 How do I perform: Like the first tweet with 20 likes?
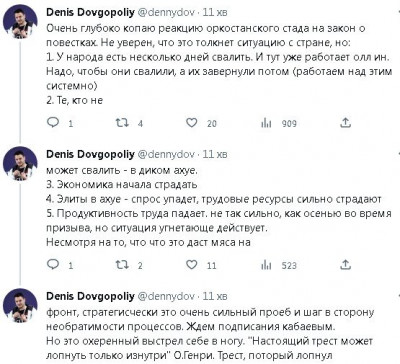[x=191, y=123]
